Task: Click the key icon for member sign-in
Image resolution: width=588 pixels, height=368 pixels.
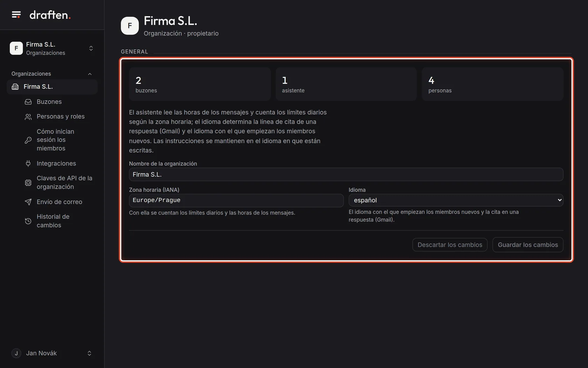Action: coord(28,140)
